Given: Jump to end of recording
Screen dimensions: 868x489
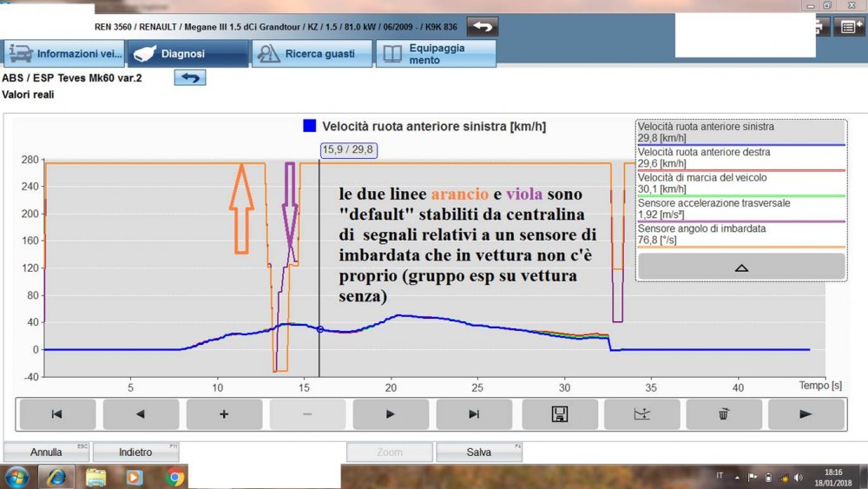Looking at the screenshot, I should pyautogui.click(x=474, y=414).
